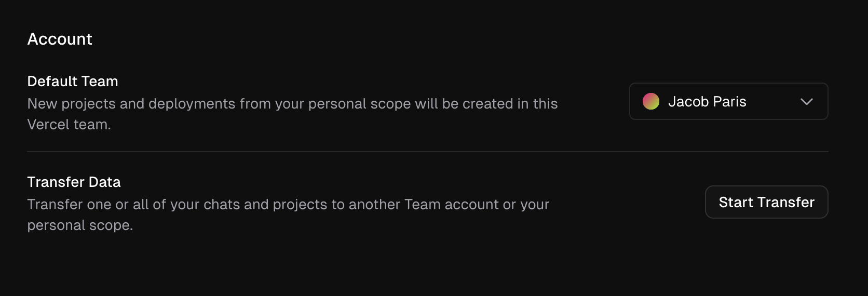Click the Default Team description text
Screen dimensions: 868x296
point(292,104)
